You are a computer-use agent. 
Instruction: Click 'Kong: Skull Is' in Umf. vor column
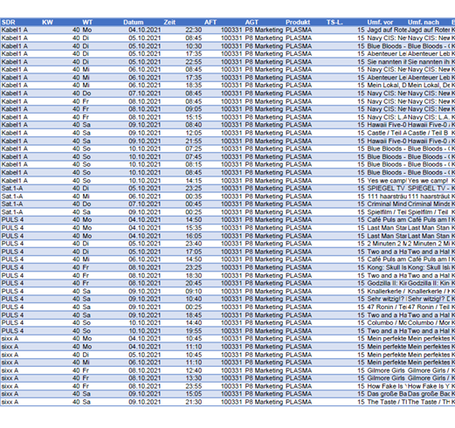(387, 267)
